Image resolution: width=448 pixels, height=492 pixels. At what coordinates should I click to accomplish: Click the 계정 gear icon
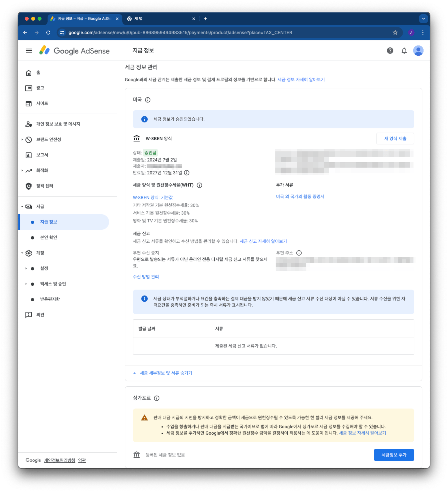(x=28, y=253)
